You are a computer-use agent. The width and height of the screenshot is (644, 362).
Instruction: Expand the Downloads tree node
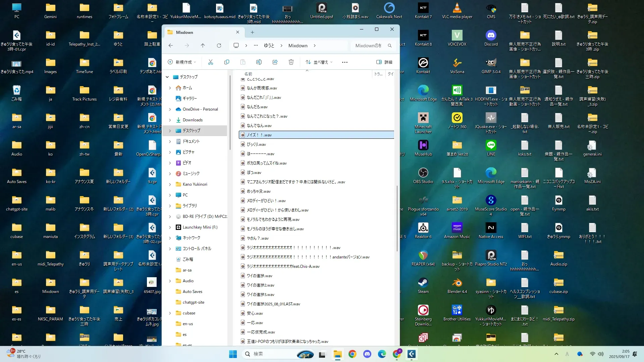(x=170, y=120)
